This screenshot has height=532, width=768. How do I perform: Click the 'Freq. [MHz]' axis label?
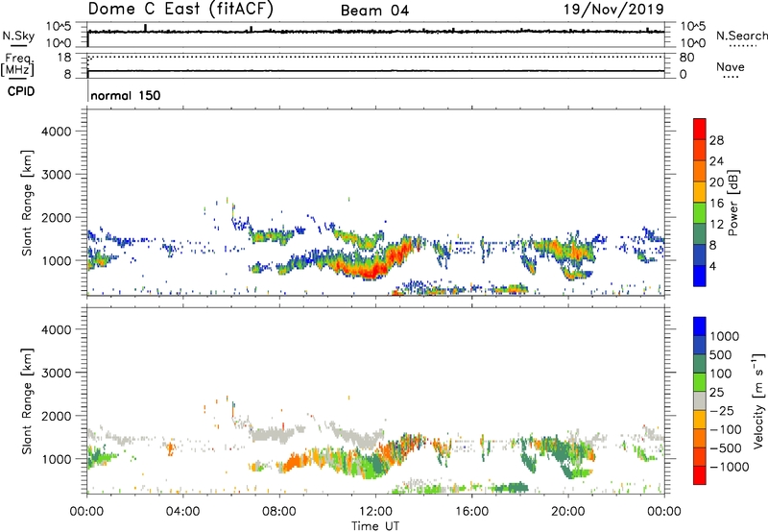17,65
